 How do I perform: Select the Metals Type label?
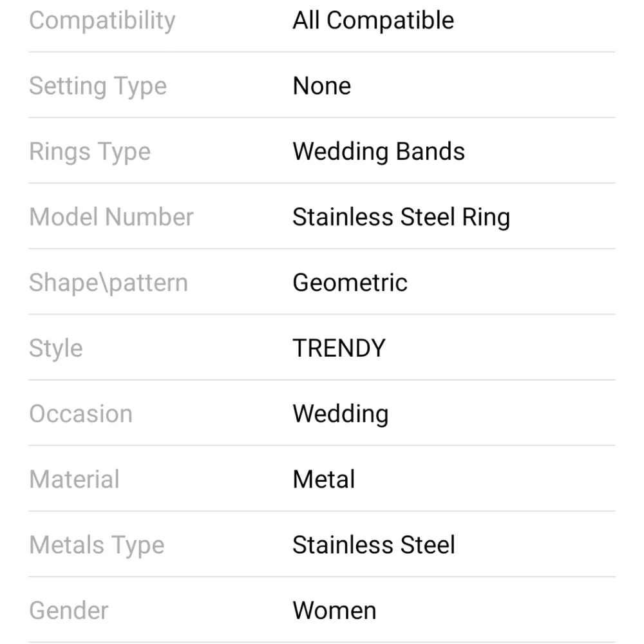pyautogui.click(x=97, y=545)
